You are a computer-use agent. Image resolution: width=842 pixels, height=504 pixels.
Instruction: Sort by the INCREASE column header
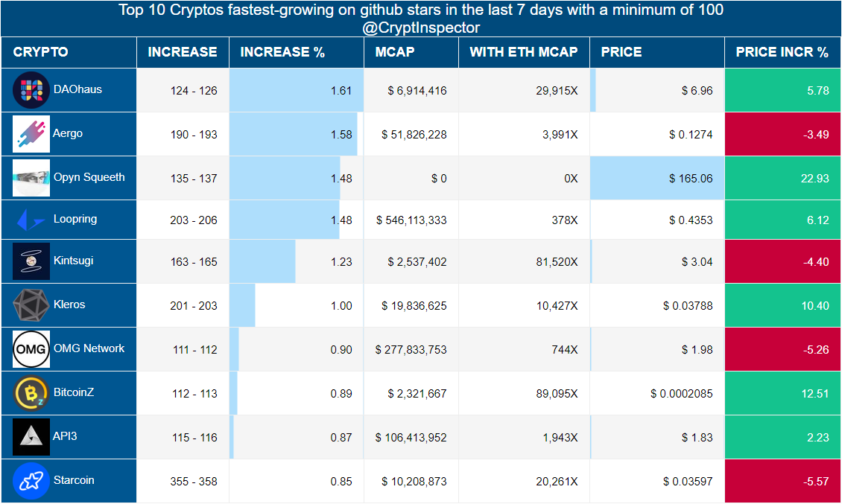pos(183,52)
